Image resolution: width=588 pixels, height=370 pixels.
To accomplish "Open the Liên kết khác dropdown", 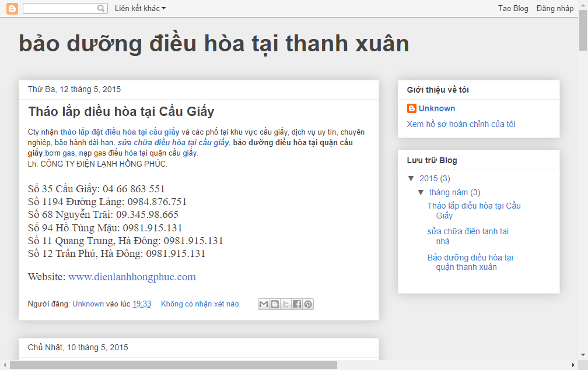I will (140, 8).
